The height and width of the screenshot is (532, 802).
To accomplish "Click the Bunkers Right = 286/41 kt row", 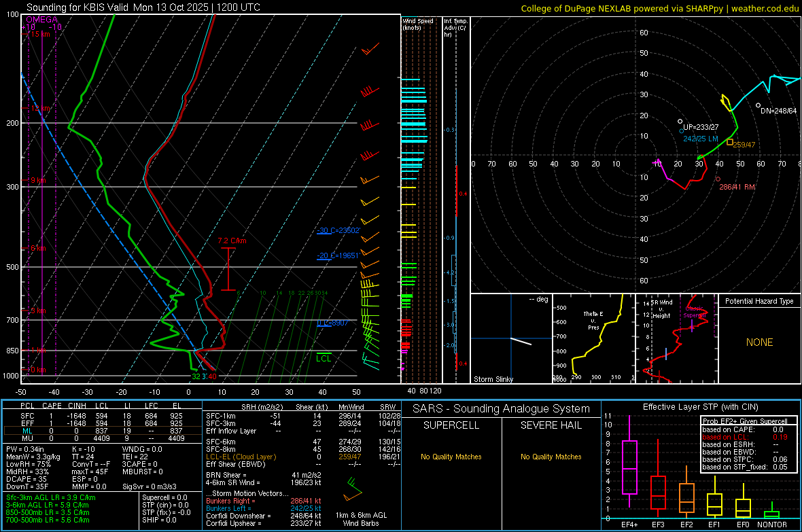I will pyautogui.click(x=264, y=501).
